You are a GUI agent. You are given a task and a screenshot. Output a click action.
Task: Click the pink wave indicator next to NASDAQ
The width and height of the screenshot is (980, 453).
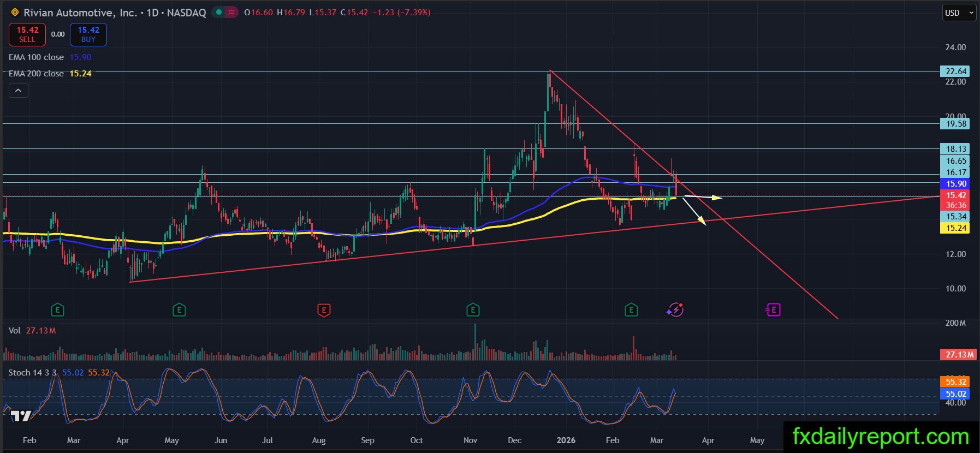point(231,12)
